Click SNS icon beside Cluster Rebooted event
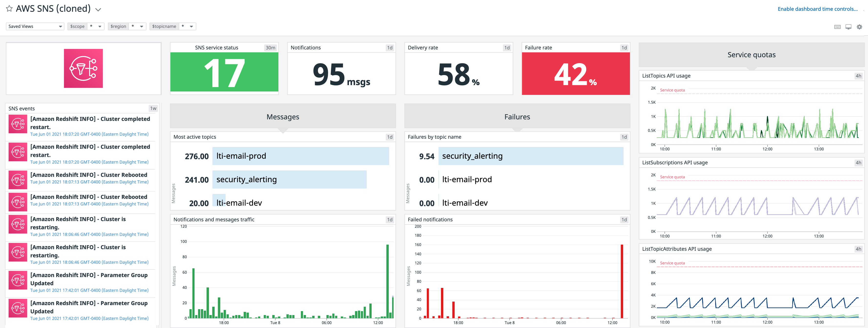The height and width of the screenshot is (328, 868). point(18,180)
